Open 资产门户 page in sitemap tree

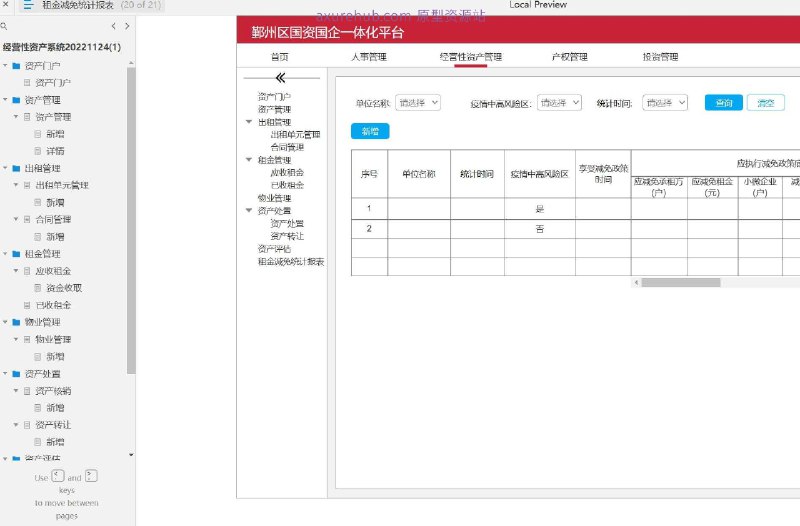pyautogui.click(x=53, y=83)
